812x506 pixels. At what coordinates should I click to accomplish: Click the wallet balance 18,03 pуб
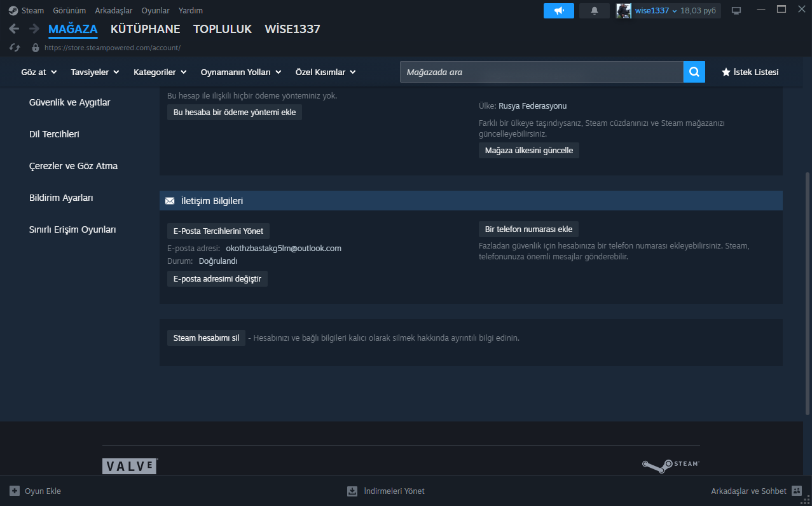click(x=698, y=11)
